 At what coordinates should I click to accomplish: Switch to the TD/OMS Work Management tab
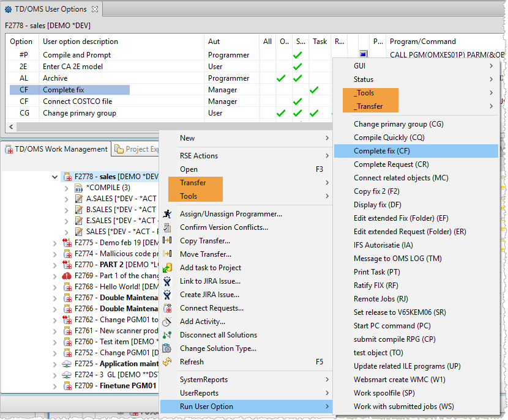pos(56,149)
